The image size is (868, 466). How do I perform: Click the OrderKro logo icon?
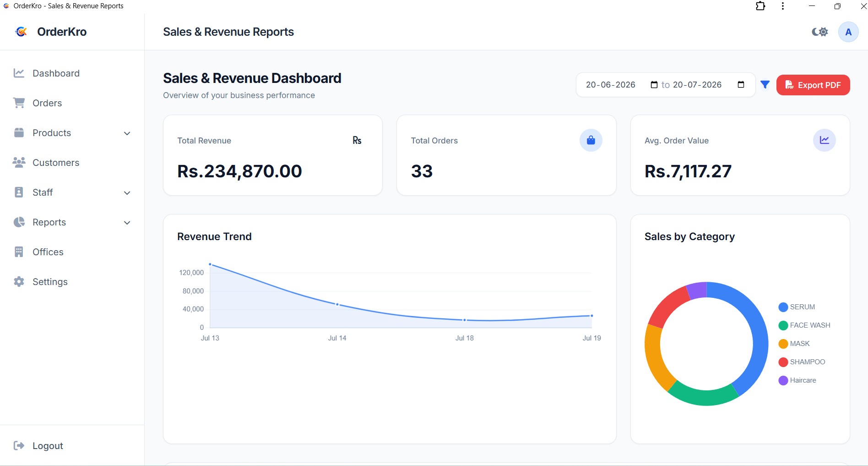pyautogui.click(x=21, y=32)
